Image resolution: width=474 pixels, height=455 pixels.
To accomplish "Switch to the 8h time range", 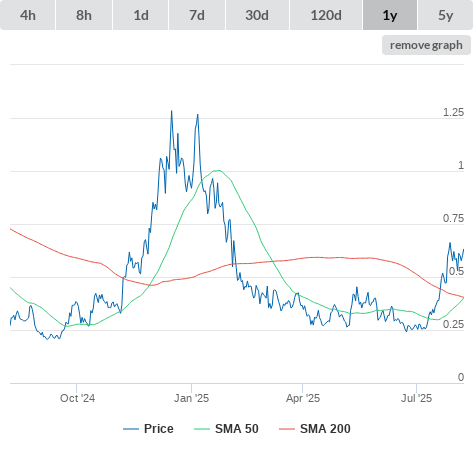I will [84, 15].
